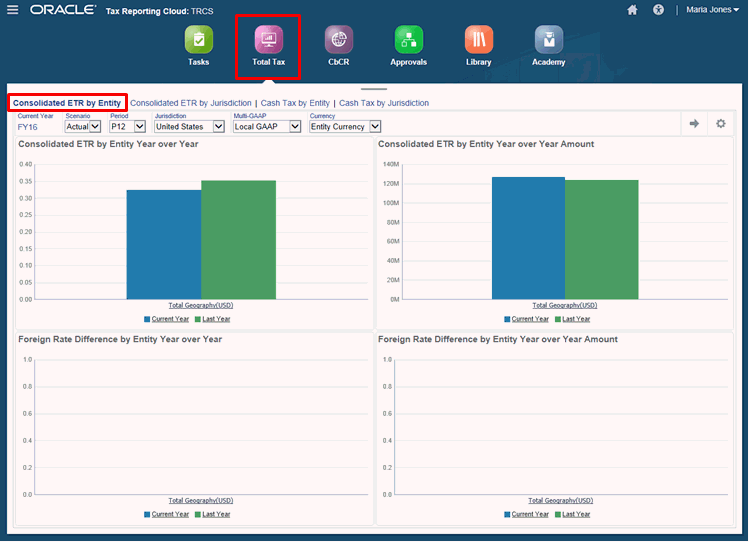
Task: Open the Total Tax card
Action: click(x=268, y=46)
